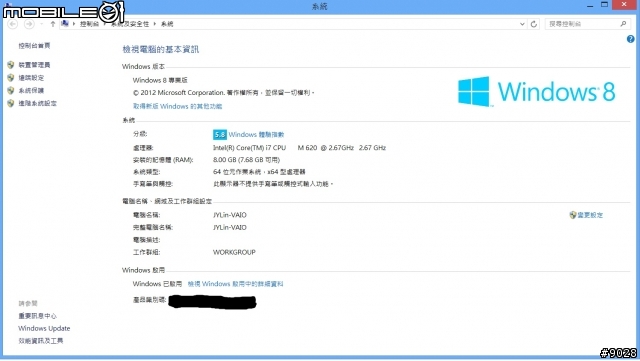
Task: Click shield icon beside 系統保護
Action: (11, 90)
